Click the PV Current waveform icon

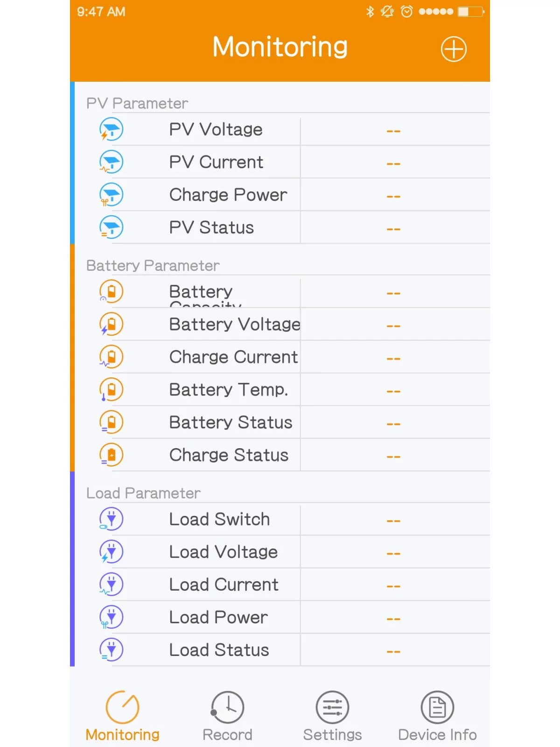[x=111, y=162]
